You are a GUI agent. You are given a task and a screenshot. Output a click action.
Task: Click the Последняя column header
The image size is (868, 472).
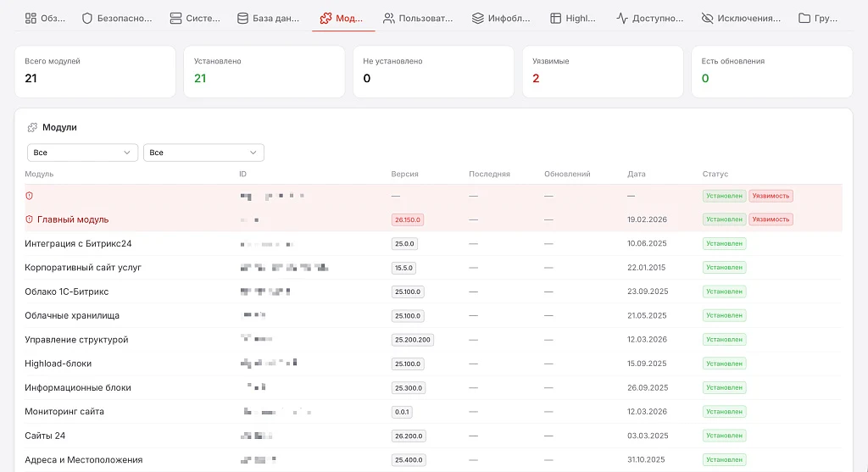[489, 174]
